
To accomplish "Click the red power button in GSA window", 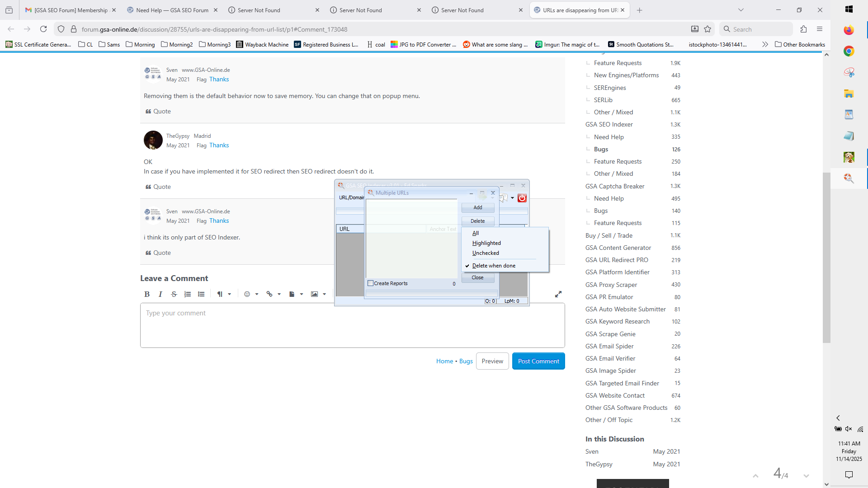I will point(522,198).
